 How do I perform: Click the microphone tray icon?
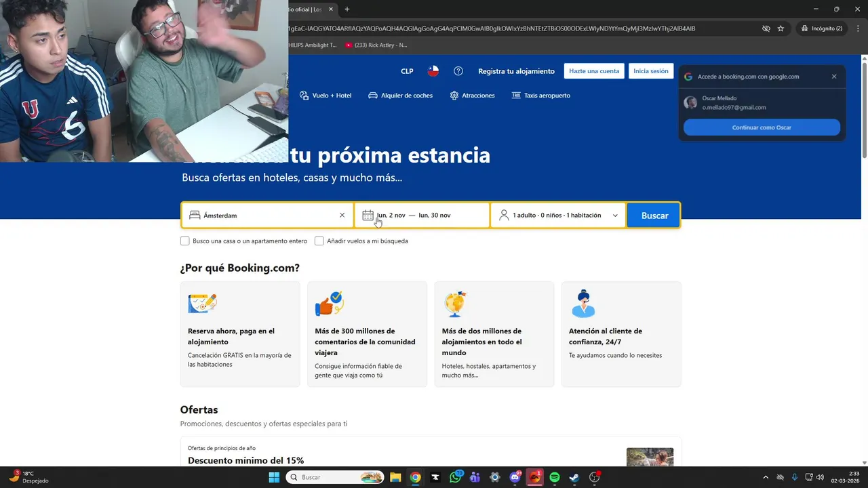(x=794, y=477)
